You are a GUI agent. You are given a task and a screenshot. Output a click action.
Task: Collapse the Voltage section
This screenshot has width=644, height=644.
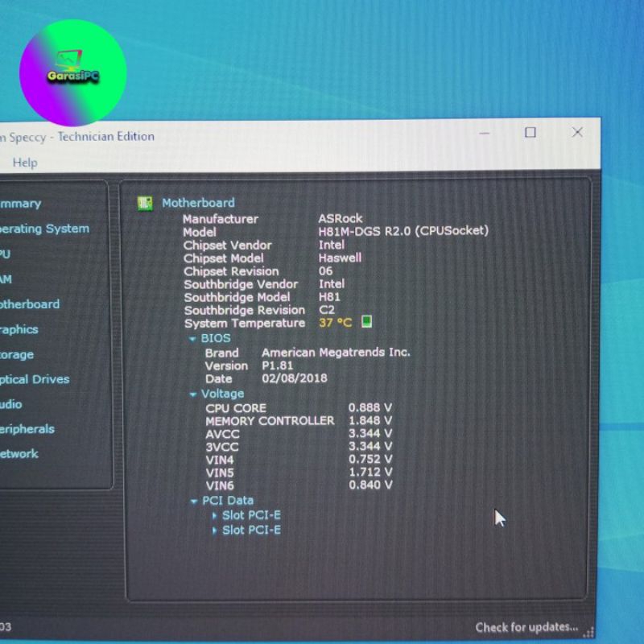point(192,394)
